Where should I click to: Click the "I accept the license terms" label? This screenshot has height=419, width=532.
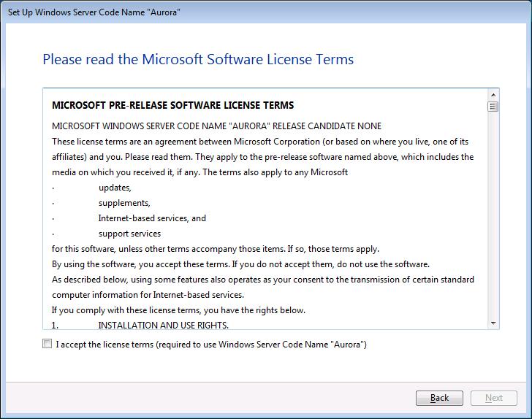[x=210, y=344]
